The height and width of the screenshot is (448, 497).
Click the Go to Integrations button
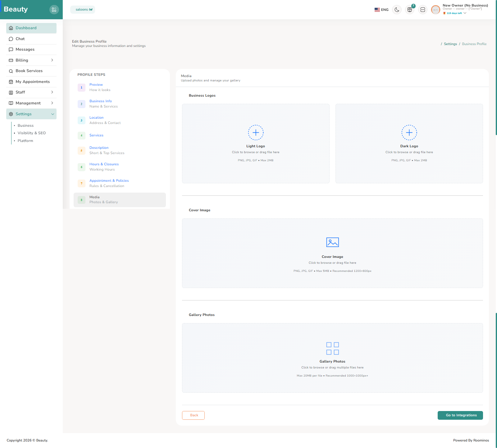pos(460,415)
